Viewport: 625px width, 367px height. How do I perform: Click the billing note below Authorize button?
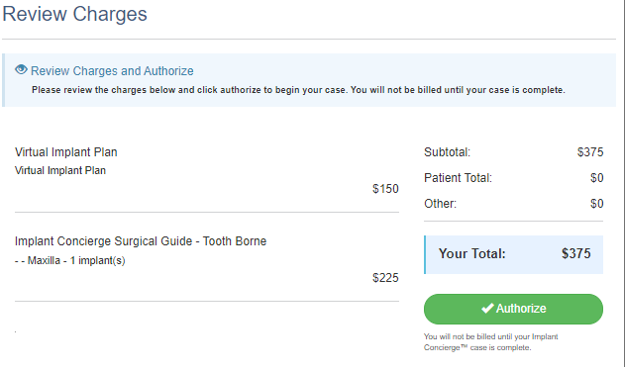(491, 342)
